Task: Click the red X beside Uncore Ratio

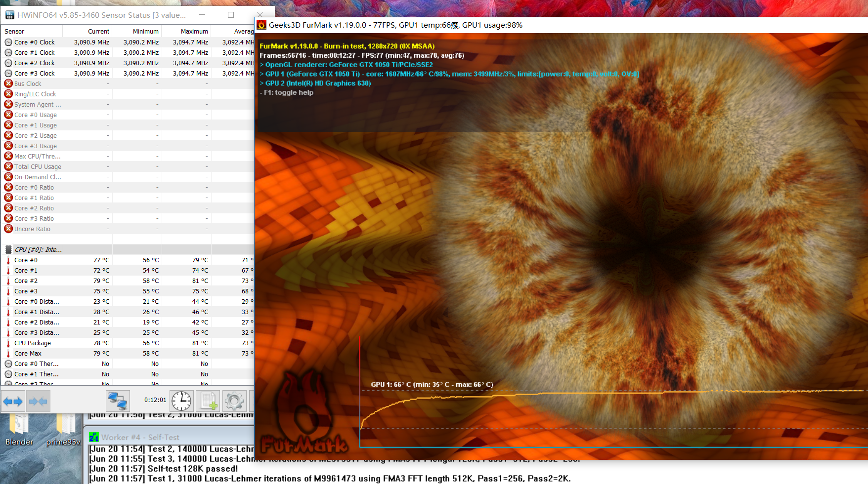Action: (8, 229)
